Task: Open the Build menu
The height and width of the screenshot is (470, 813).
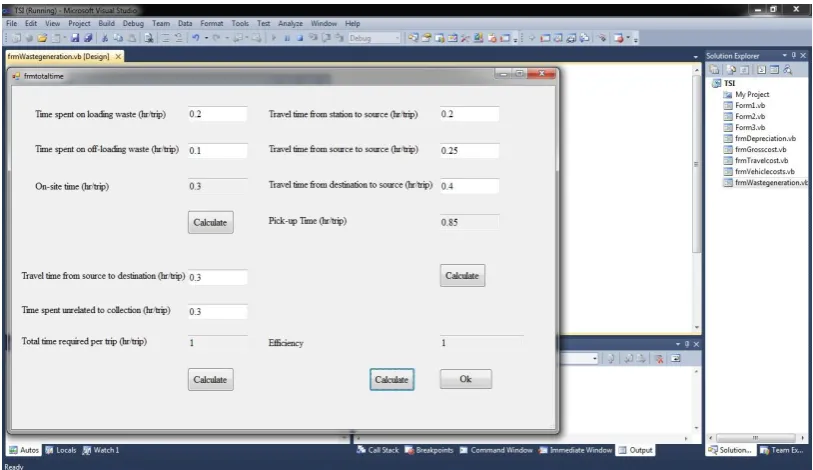Action: (106, 23)
